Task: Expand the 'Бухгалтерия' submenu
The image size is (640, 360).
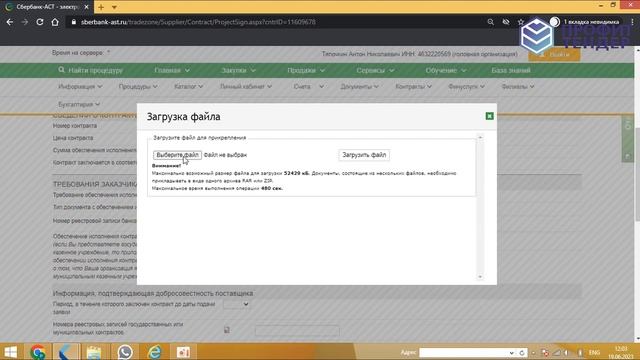Action: 79,104
